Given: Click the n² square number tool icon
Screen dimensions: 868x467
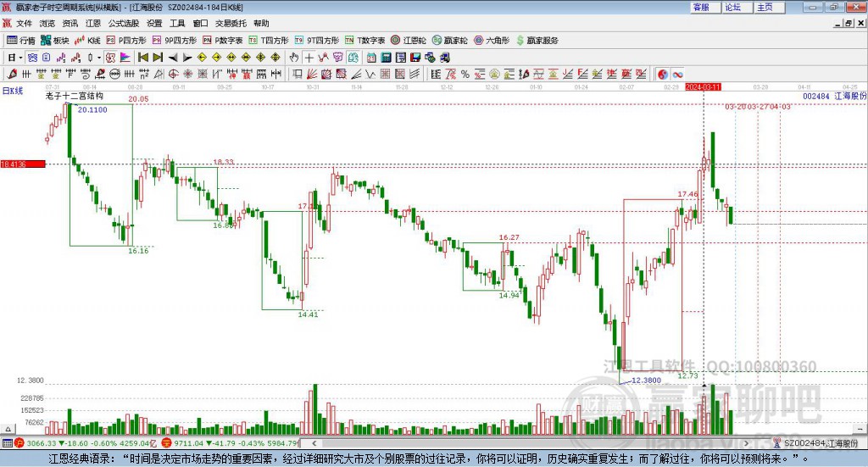Looking at the screenshot, I should pyautogui.click(x=144, y=74).
